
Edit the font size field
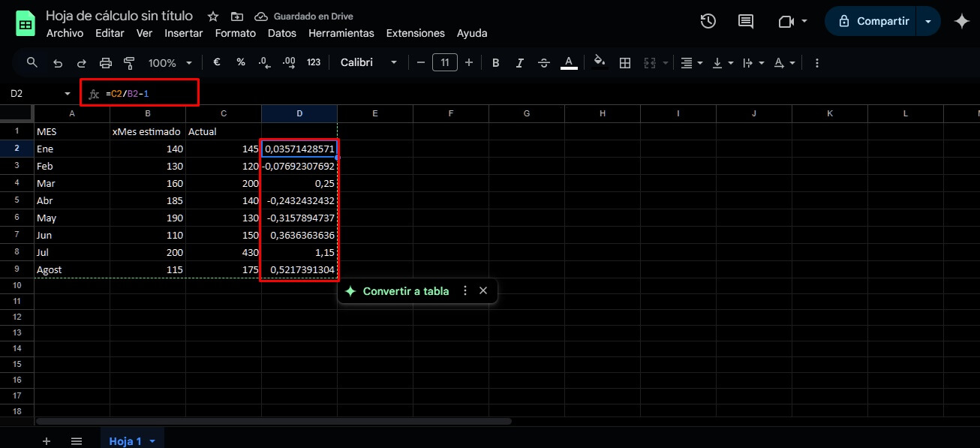[x=445, y=63]
